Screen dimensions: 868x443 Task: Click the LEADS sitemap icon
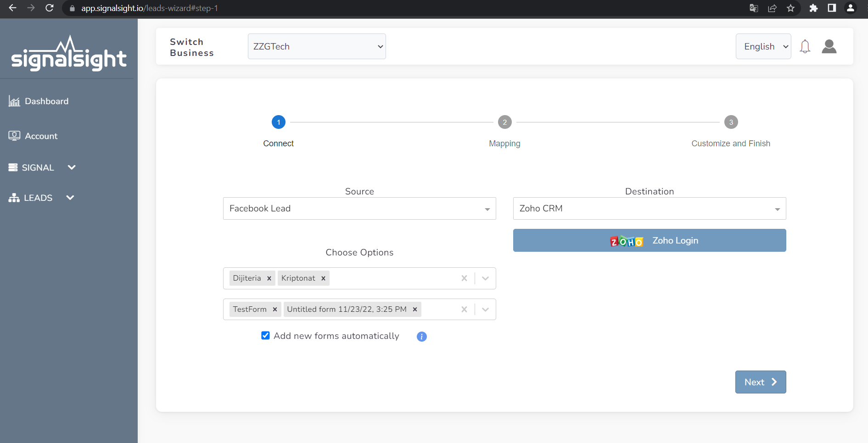tap(14, 198)
